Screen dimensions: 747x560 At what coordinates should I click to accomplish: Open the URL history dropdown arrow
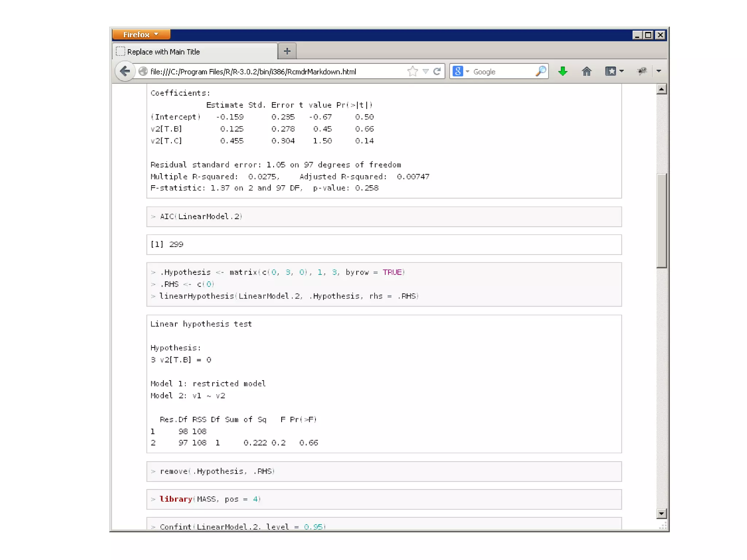(425, 71)
